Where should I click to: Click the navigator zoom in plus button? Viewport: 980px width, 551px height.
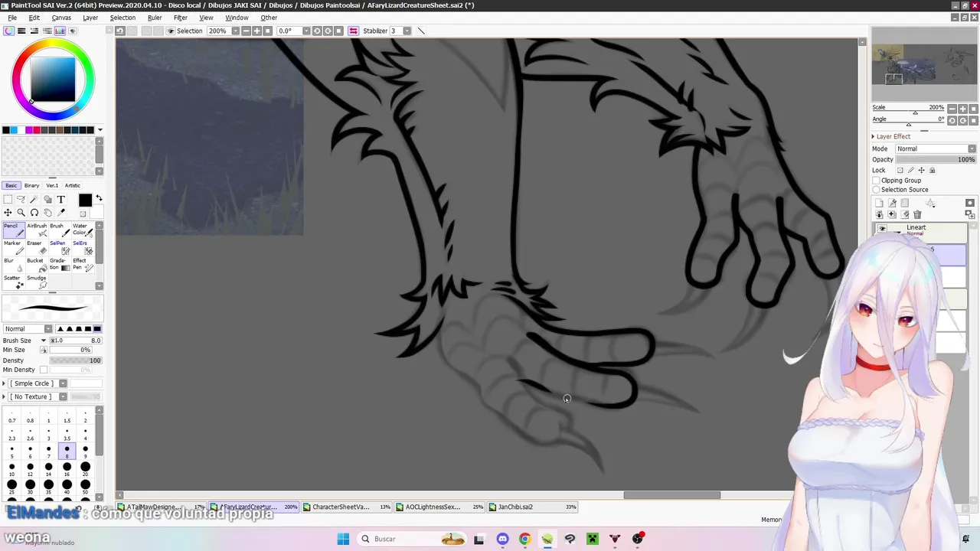(963, 109)
